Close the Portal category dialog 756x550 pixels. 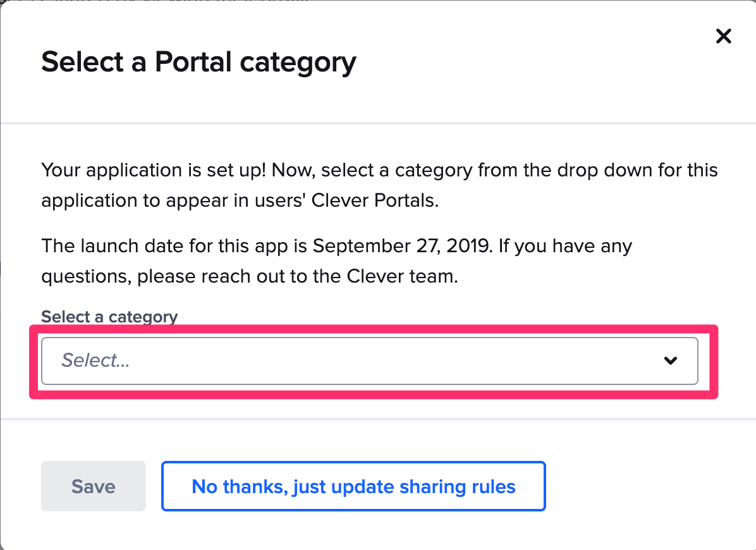[x=723, y=36]
